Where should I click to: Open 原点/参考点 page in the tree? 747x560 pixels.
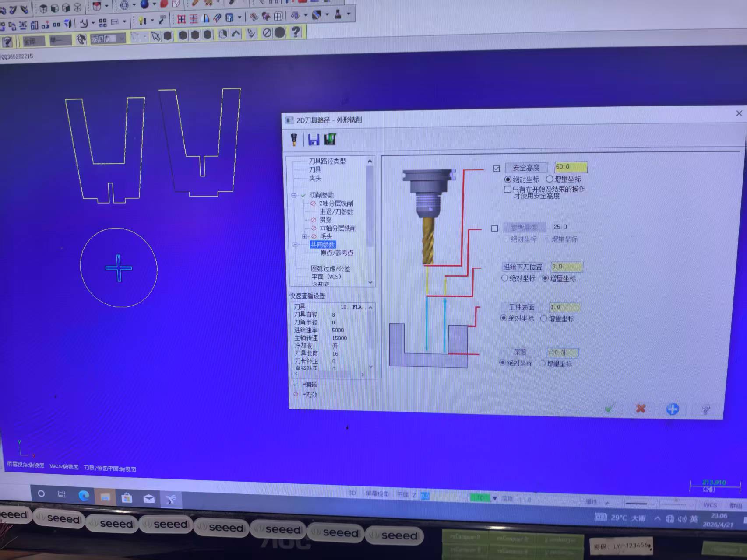[337, 253]
